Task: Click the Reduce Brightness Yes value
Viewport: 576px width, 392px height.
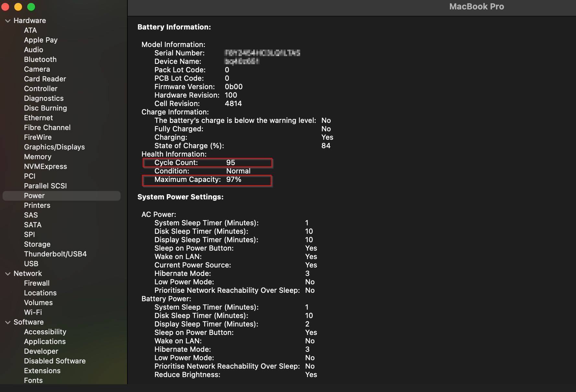Action: coord(311,374)
